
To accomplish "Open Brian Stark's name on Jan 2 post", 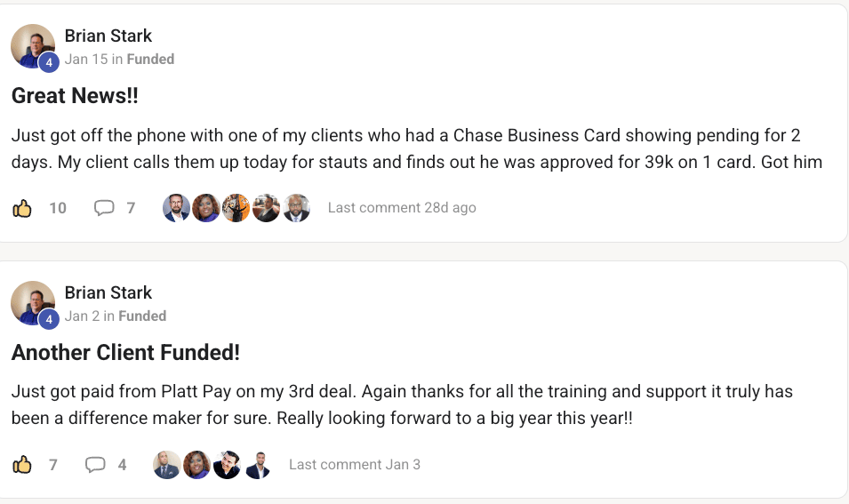I will click(108, 293).
